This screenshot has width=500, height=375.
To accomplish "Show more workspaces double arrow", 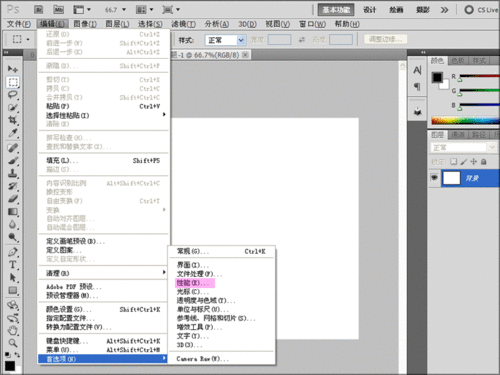I will (x=444, y=10).
